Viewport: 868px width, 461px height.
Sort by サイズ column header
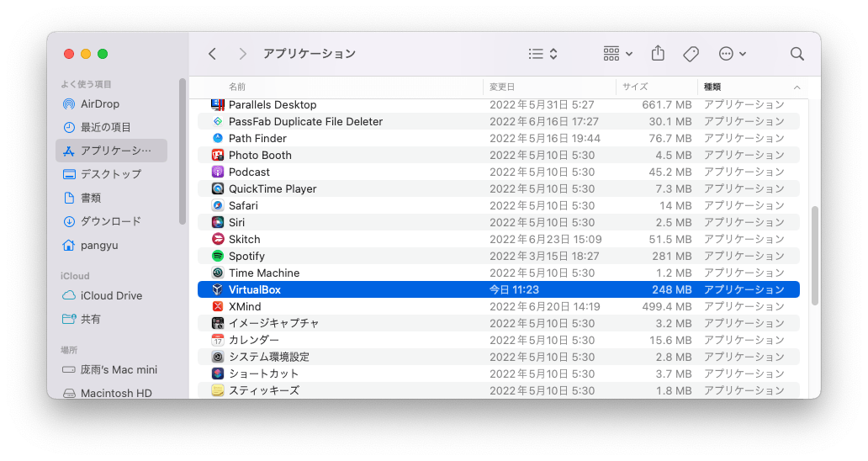(x=635, y=87)
